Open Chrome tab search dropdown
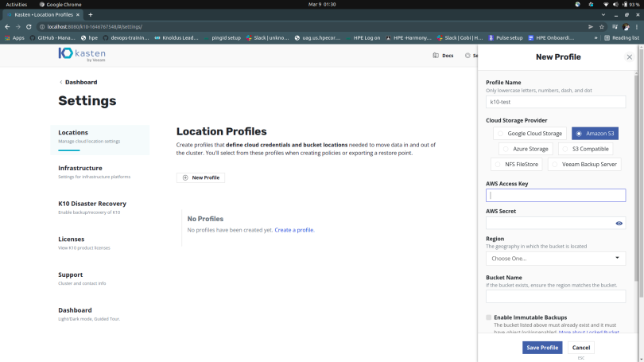Viewport: 644px width, 362px height. [603, 15]
